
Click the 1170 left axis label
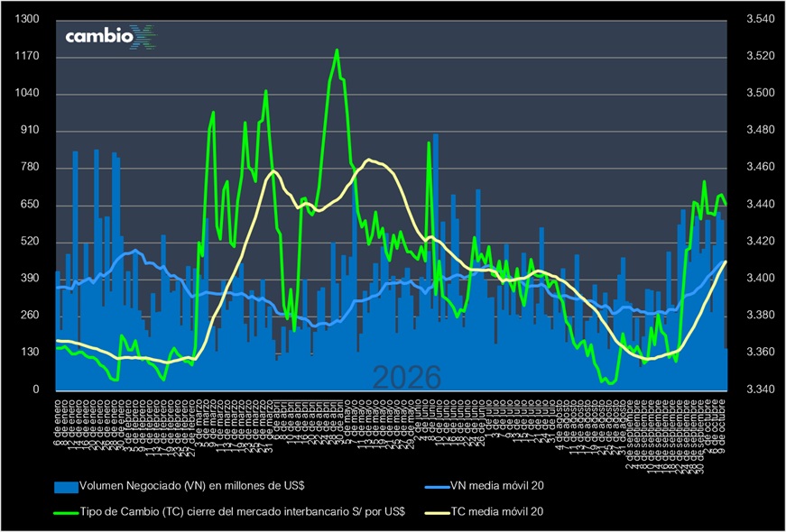click(x=28, y=57)
